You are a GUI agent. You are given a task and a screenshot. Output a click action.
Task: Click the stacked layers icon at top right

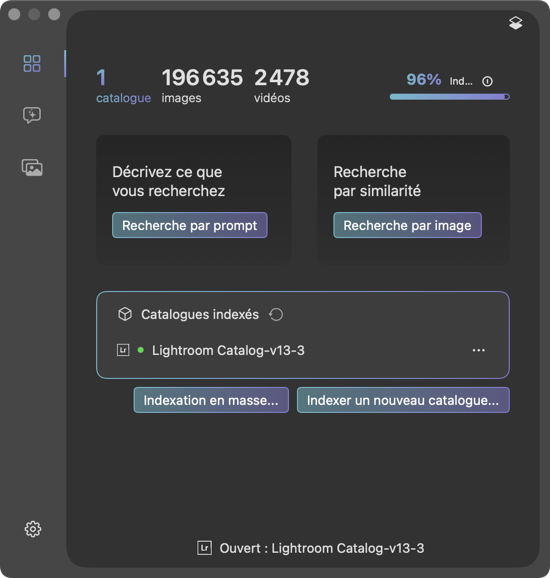pyautogui.click(x=515, y=23)
